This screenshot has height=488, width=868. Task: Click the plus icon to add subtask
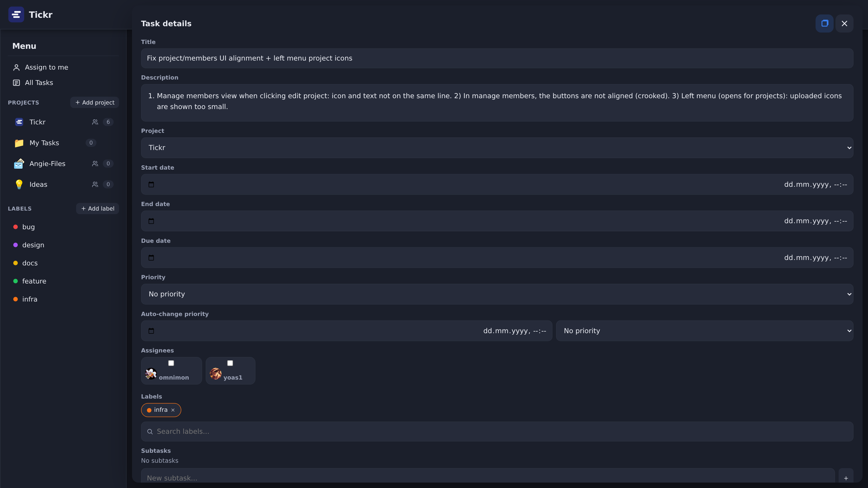click(846, 478)
